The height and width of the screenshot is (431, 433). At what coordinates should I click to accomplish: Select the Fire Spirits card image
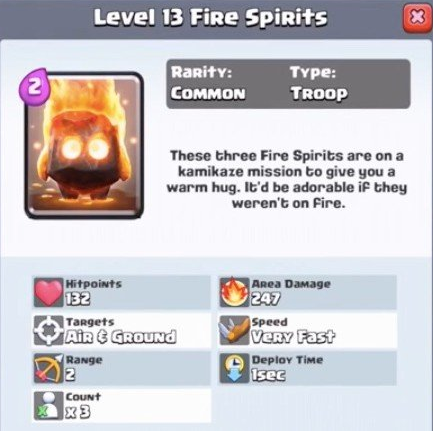click(x=84, y=145)
